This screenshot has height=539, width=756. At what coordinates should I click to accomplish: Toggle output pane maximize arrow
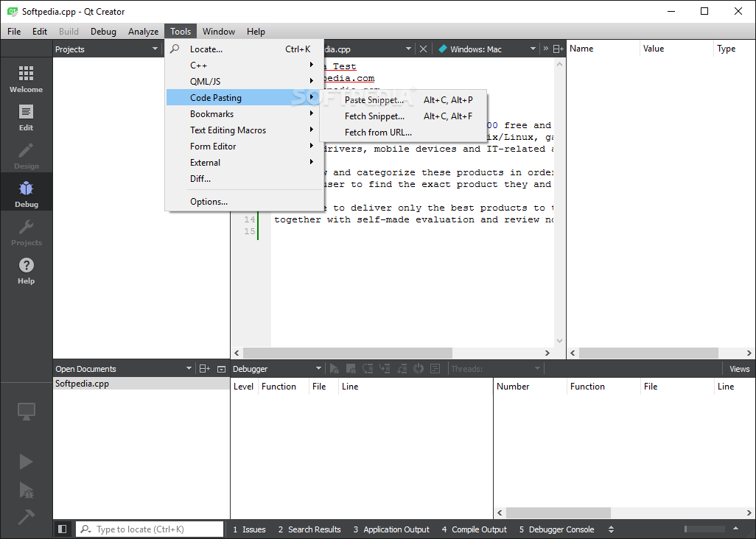736,529
